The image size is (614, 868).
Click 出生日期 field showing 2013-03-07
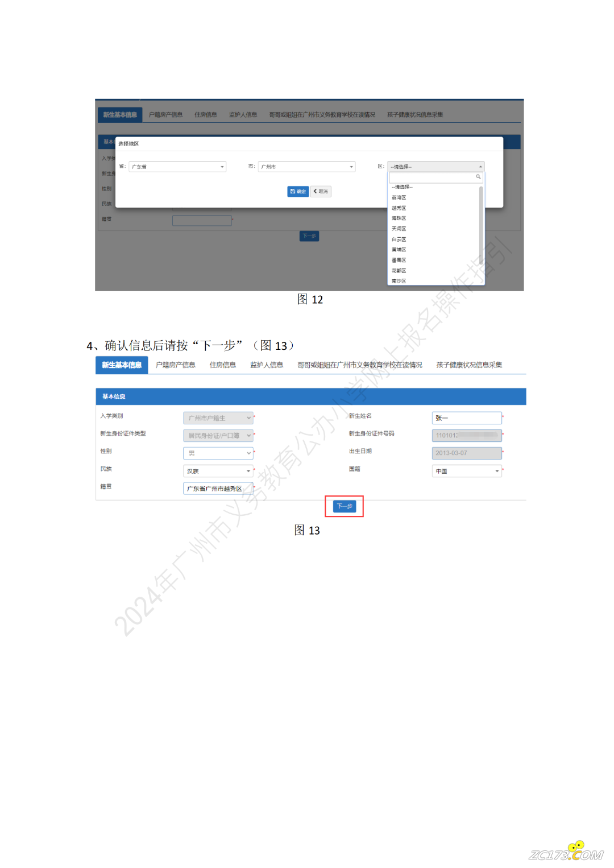pos(467,453)
